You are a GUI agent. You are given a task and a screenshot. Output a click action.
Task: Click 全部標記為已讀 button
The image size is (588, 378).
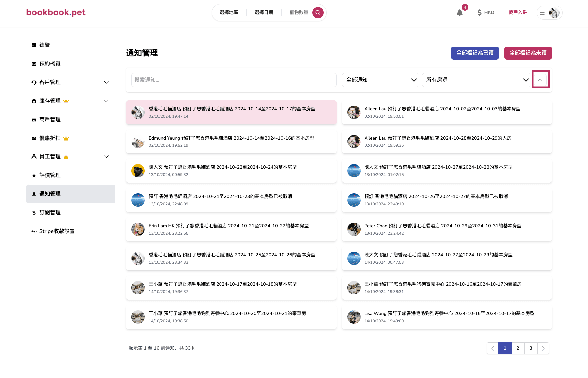[475, 53]
